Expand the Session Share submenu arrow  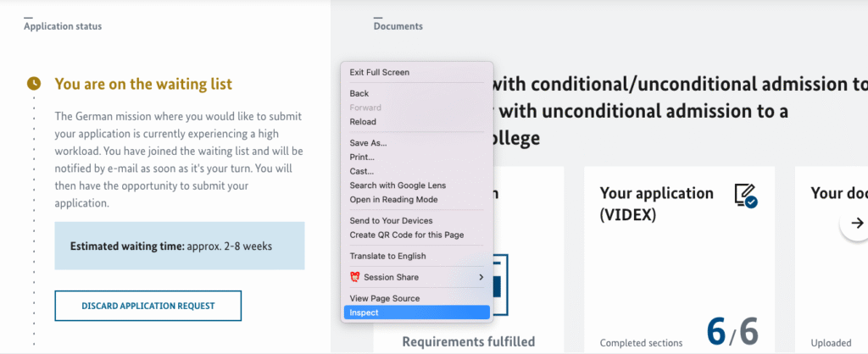481,277
